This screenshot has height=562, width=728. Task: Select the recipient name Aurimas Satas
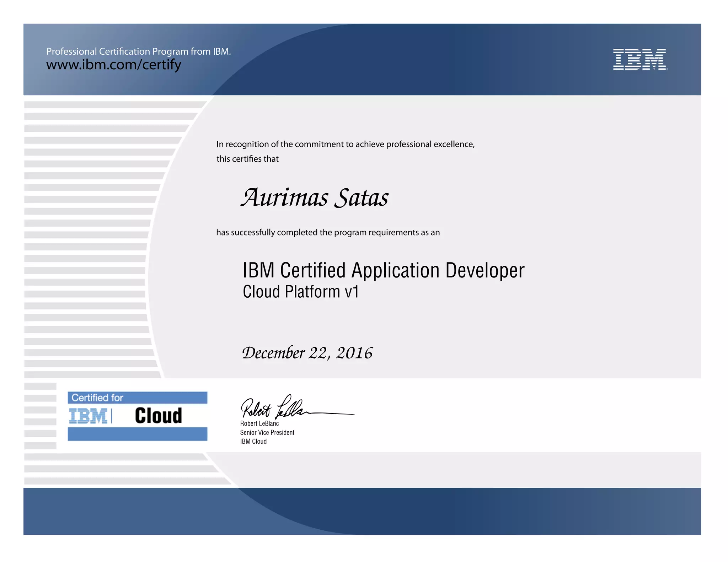[315, 198]
